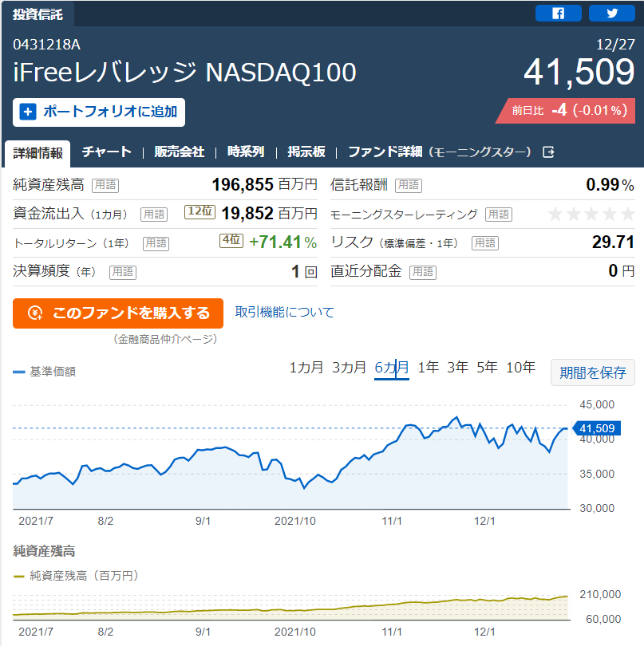Open 用語 glossary for 信託報酬
This screenshot has height=646, width=644.
point(409,185)
